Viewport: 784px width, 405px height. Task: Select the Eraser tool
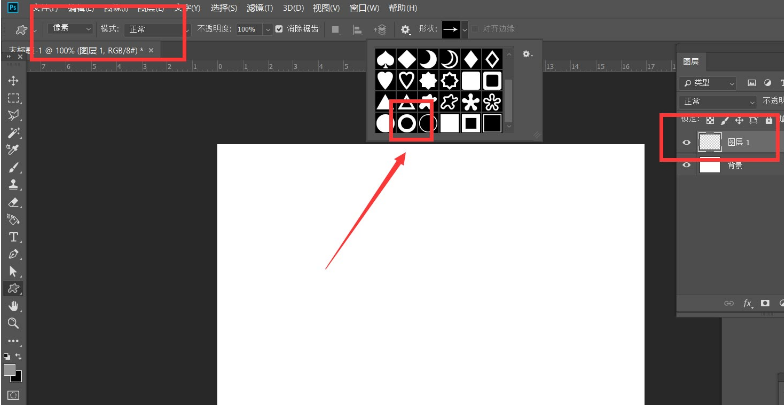tap(13, 202)
